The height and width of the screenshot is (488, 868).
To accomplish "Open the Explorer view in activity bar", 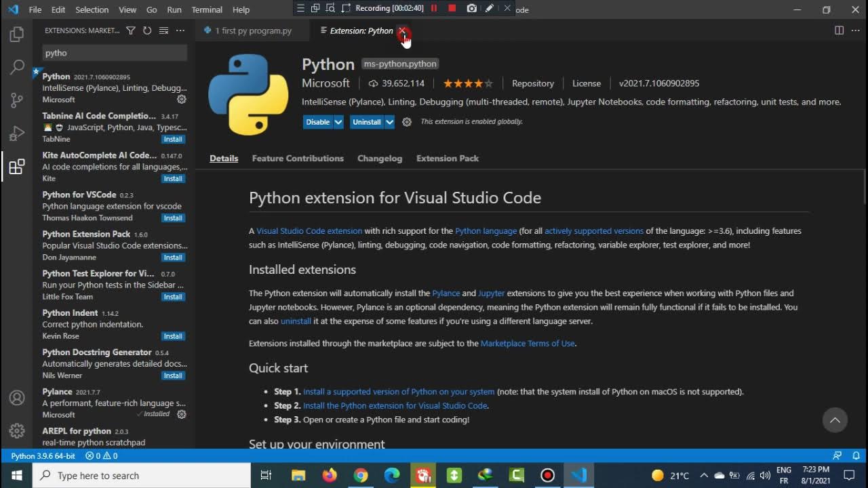I will 17,34.
